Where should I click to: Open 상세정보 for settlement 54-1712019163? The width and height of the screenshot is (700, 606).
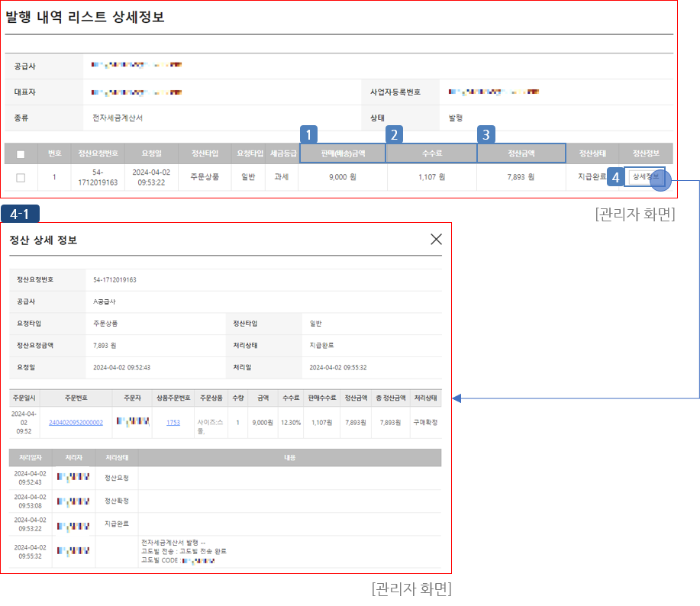point(644,177)
